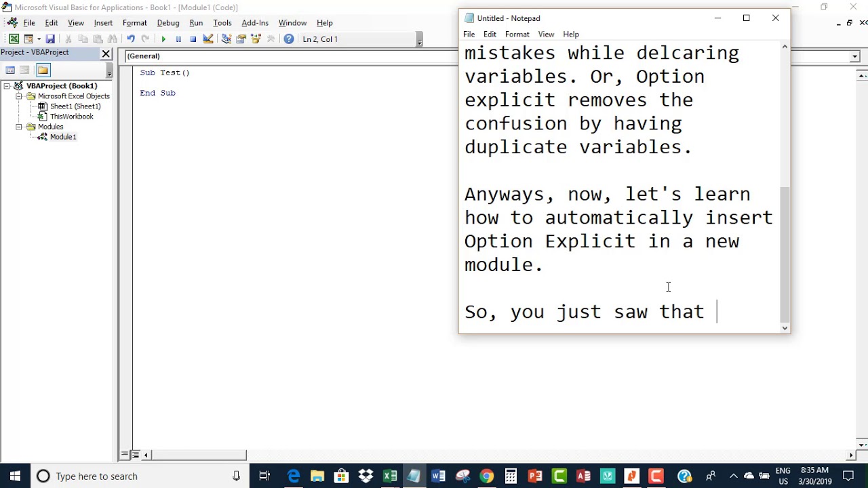The width and height of the screenshot is (868, 488).
Task: Show hidden system tray icons chevron
Action: pyautogui.click(x=734, y=476)
